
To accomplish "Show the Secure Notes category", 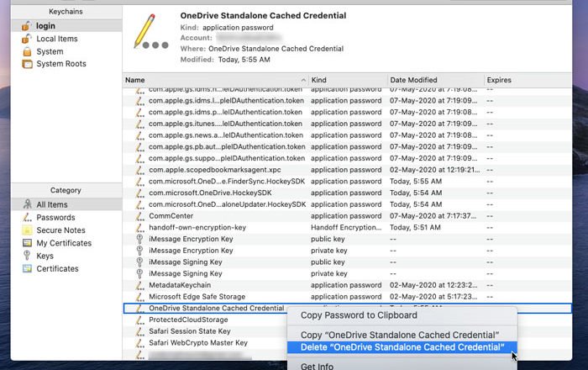I will click(x=60, y=230).
